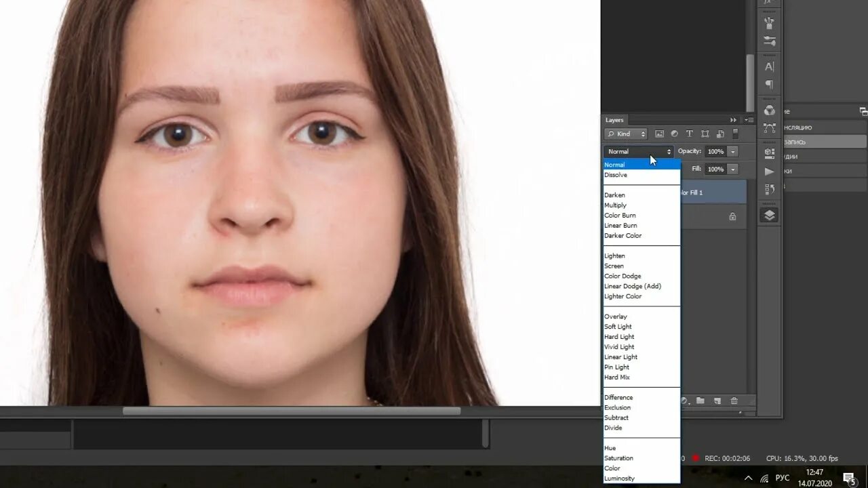Open the Opacity slider arrow
This screenshot has height=488, width=868.
733,152
